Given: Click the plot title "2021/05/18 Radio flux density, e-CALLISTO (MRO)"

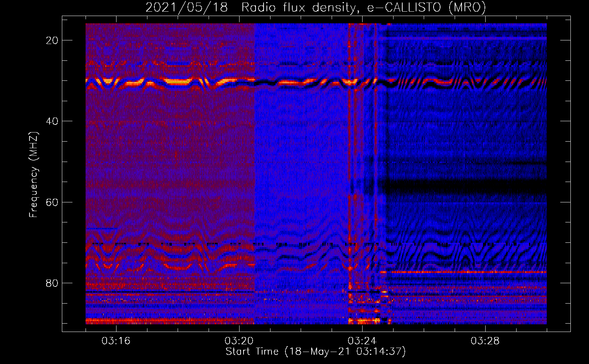Looking at the screenshot, I should [316, 7].
